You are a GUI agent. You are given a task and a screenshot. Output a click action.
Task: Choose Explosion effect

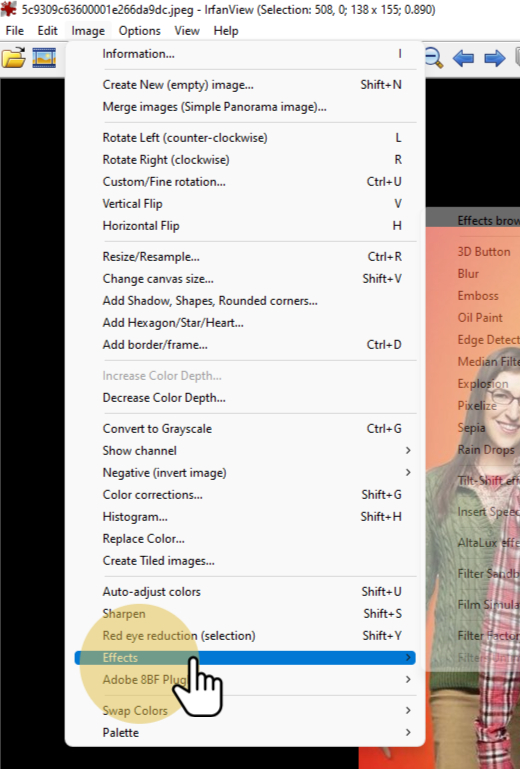483,384
